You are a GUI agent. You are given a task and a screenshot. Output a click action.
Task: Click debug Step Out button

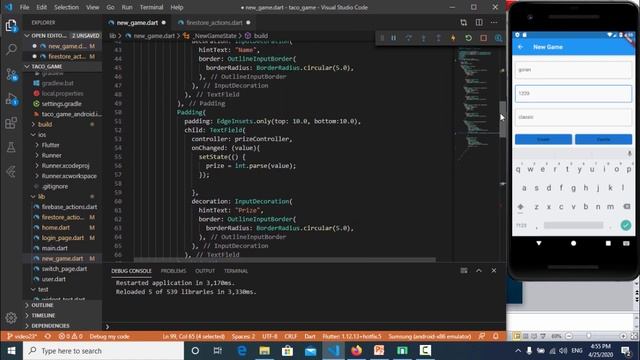(x=438, y=38)
